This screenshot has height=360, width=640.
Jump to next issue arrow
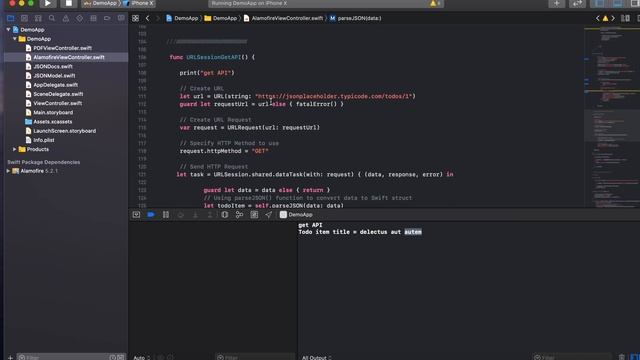[613, 18]
